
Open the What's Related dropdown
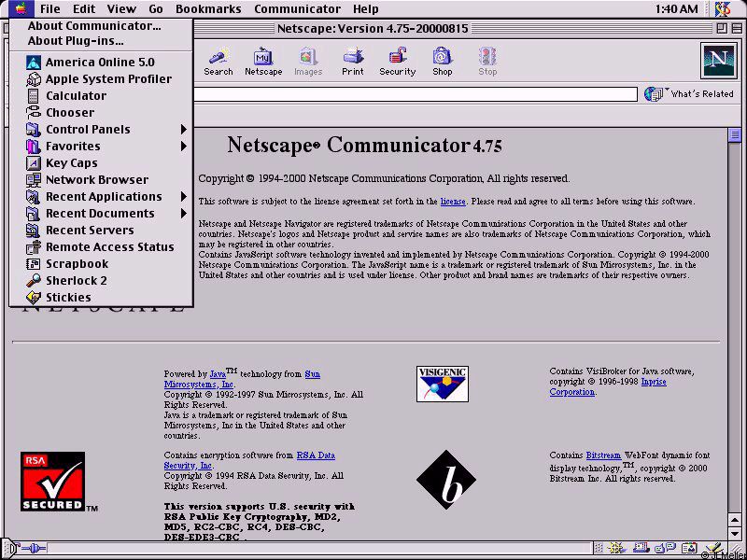(x=689, y=94)
